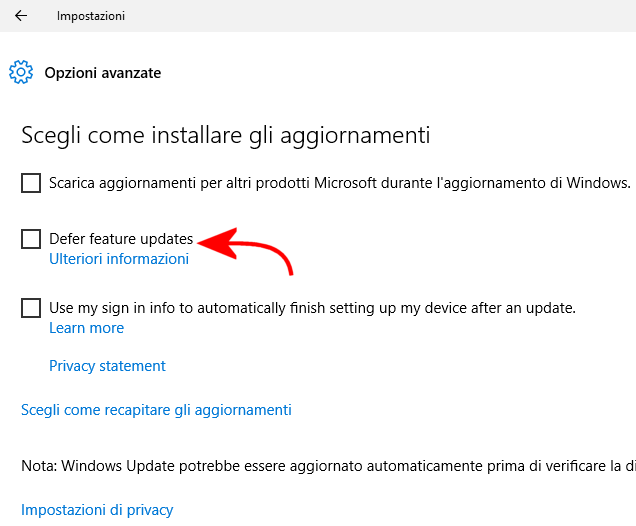636x526 pixels.
Task: Check the Use my sign in info checkbox
Action: [x=31, y=308]
